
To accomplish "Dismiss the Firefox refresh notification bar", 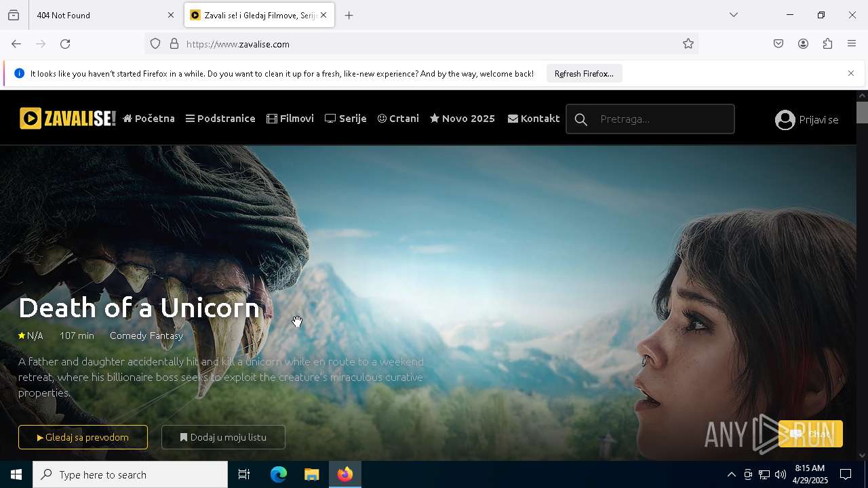I will [x=851, y=73].
